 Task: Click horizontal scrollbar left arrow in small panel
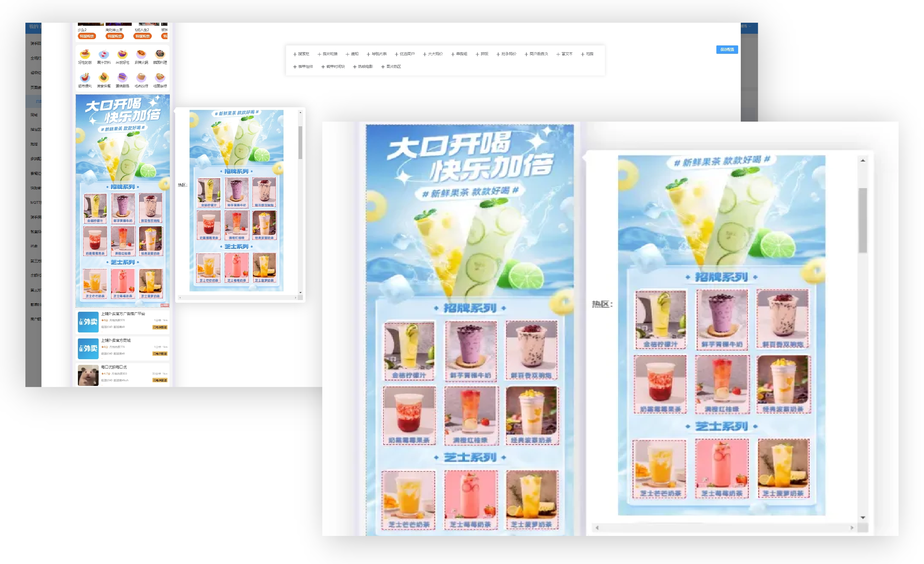pos(180,298)
